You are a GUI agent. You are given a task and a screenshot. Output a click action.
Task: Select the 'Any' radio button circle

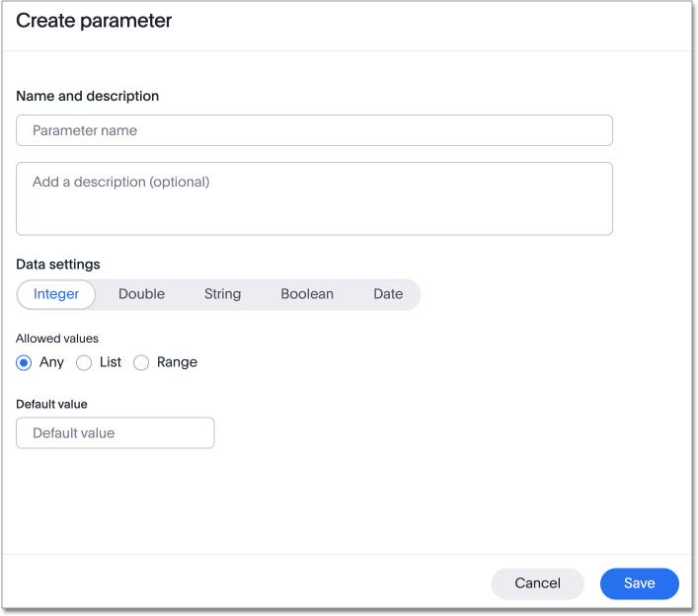click(24, 362)
